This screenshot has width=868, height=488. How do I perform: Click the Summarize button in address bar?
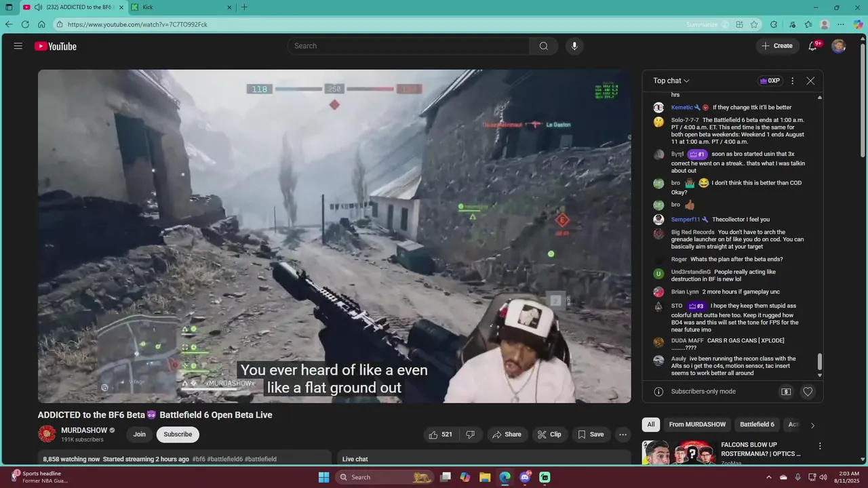[x=707, y=24]
